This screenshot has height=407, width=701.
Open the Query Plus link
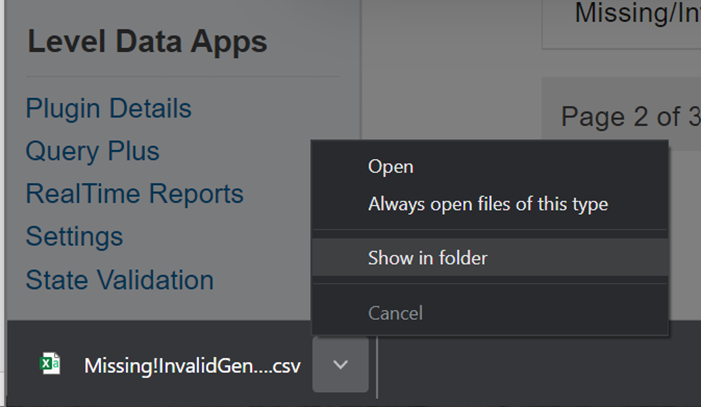[x=93, y=151]
